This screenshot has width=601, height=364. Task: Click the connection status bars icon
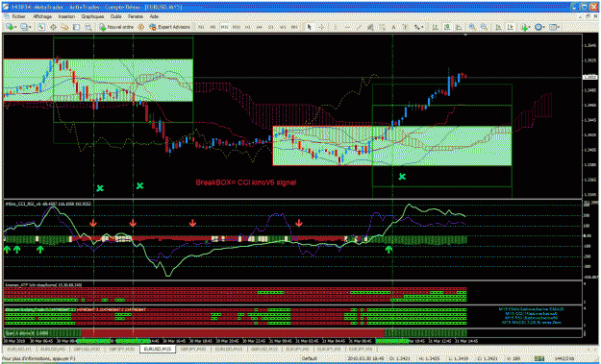coord(539,358)
